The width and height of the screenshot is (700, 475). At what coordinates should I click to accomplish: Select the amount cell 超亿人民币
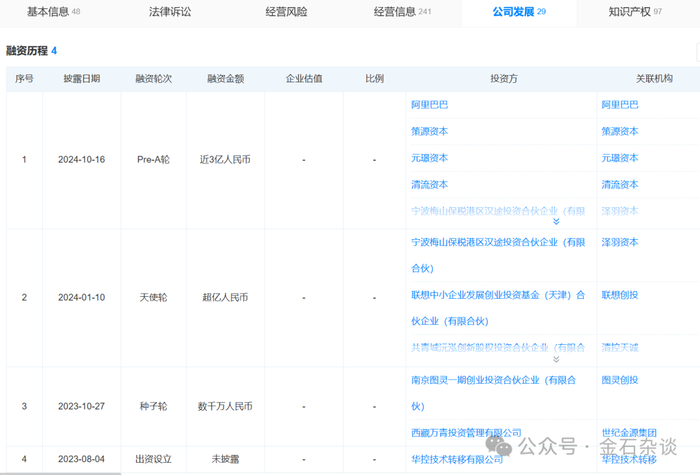pos(225,298)
